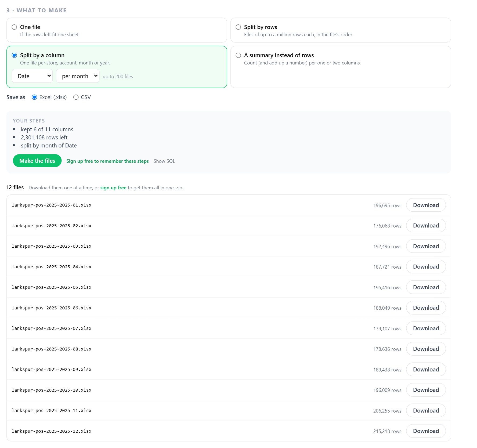The height and width of the screenshot is (448, 477).
Task: Click the 12 files heading
Action: point(15,187)
